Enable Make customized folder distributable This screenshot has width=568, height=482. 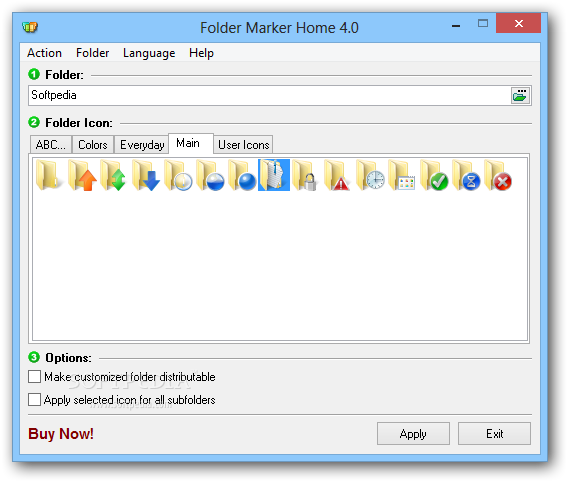(x=122, y=377)
